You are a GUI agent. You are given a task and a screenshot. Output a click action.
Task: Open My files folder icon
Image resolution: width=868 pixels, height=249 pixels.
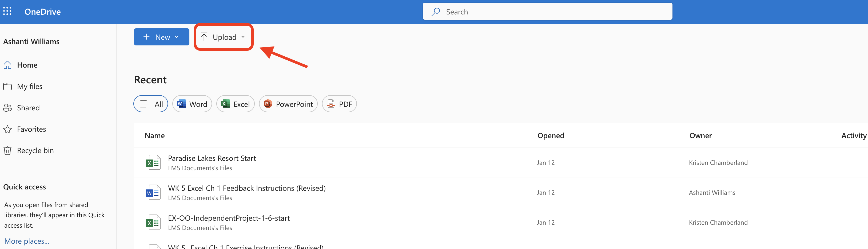point(7,87)
